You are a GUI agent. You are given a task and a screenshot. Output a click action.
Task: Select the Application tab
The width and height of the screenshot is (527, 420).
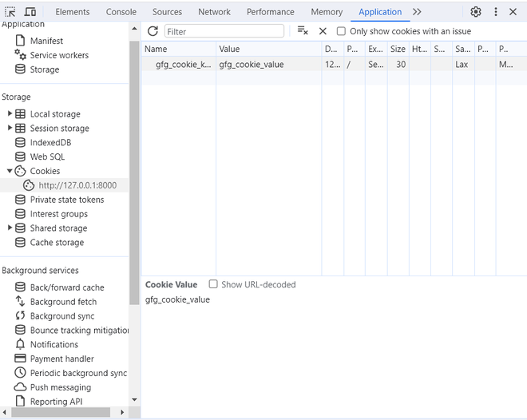point(380,12)
